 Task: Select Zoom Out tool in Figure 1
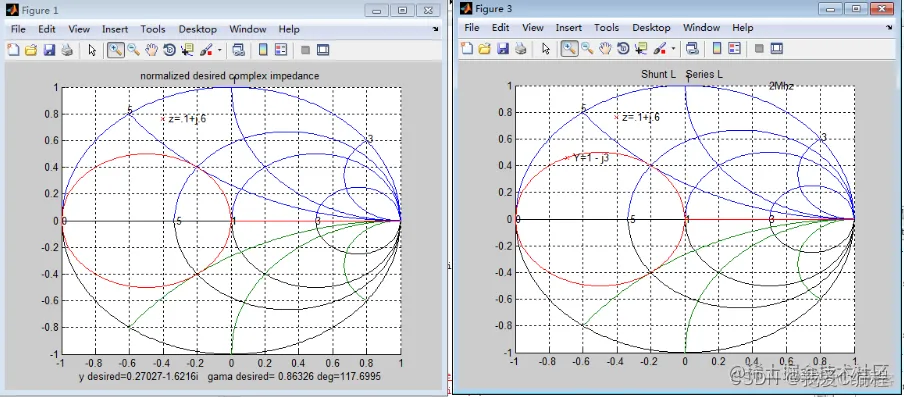pyautogui.click(x=134, y=50)
